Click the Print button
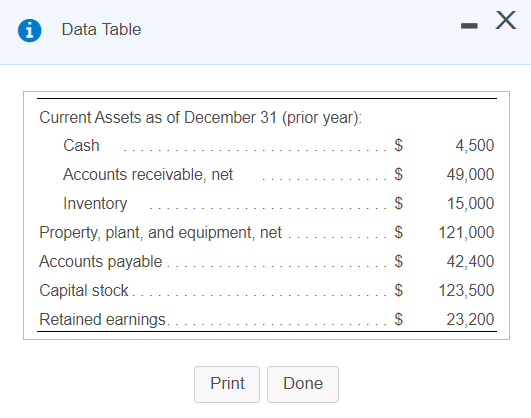Image resolution: width=531 pixels, height=418 pixels. point(227,384)
